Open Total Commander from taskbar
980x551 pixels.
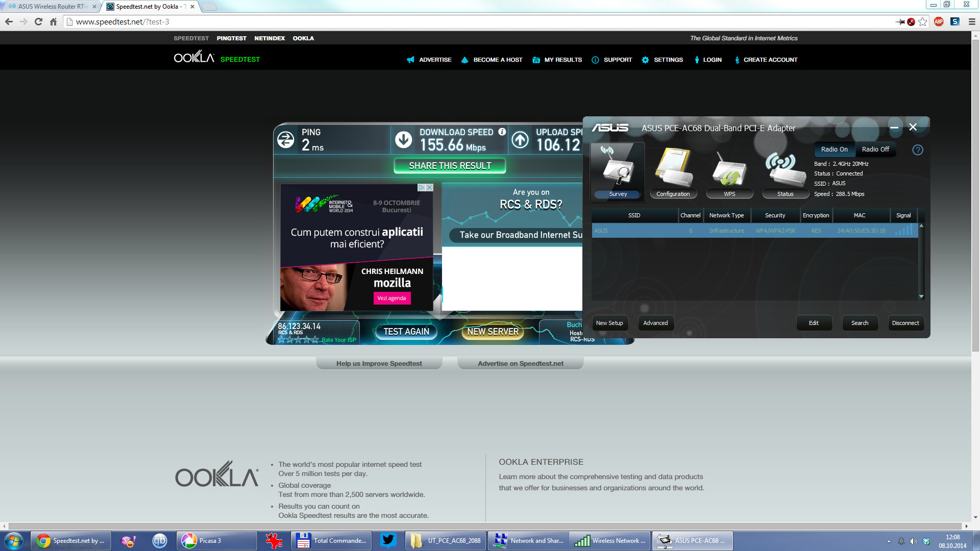tap(331, 541)
